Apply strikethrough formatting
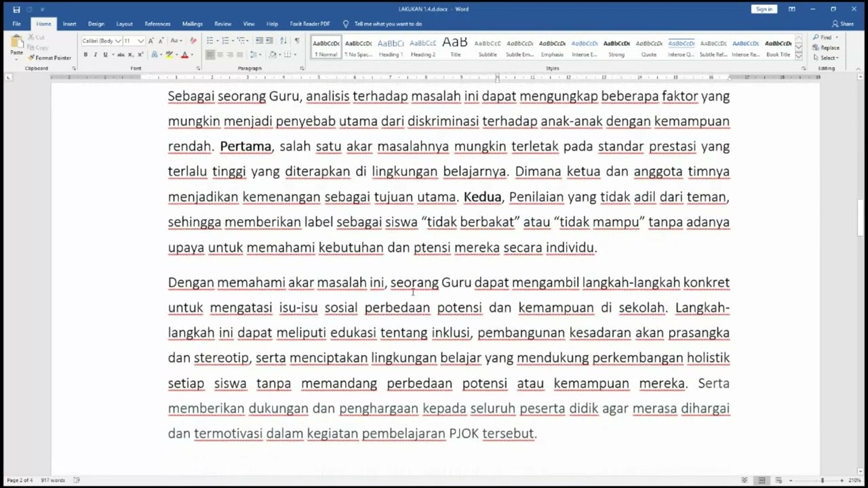Image resolution: width=868 pixels, height=488 pixels. (121, 54)
